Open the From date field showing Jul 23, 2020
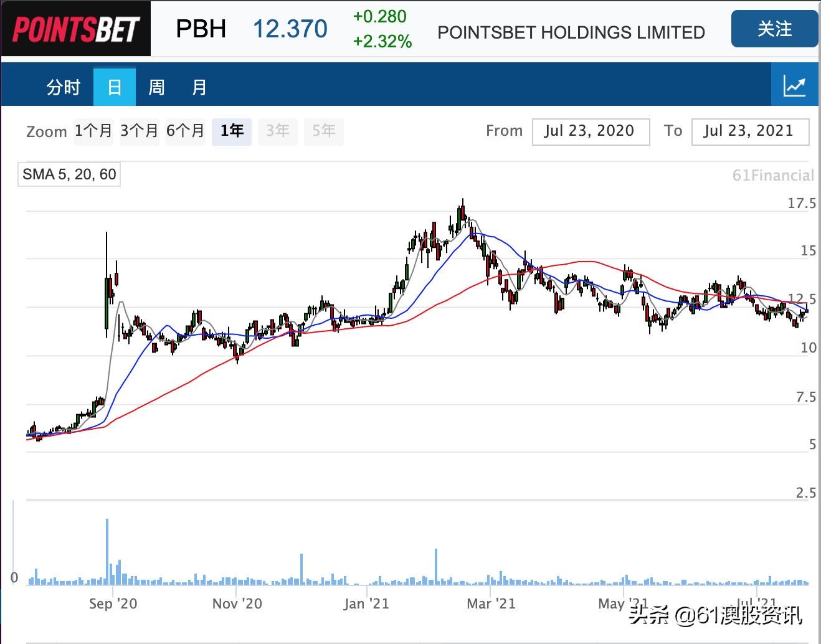 pyautogui.click(x=590, y=131)
